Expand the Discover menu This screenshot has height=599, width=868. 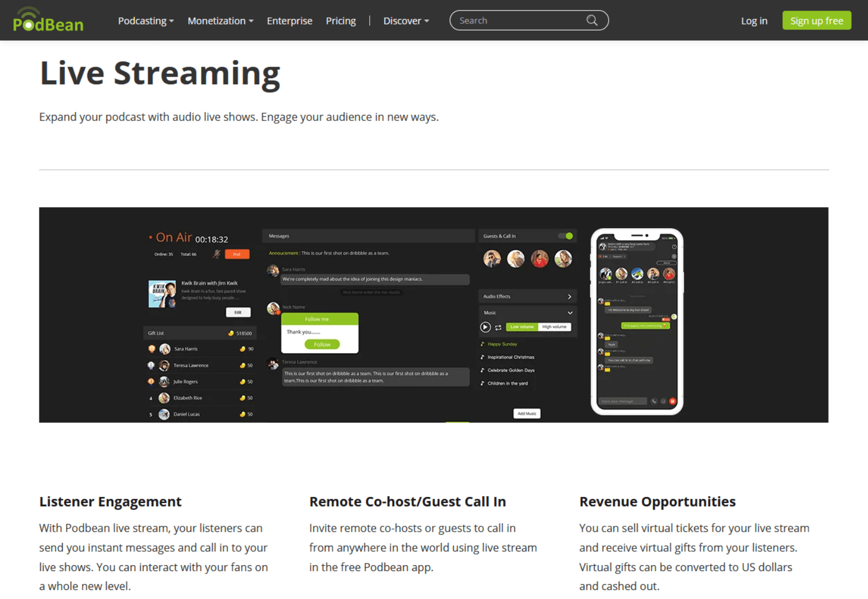406,21
